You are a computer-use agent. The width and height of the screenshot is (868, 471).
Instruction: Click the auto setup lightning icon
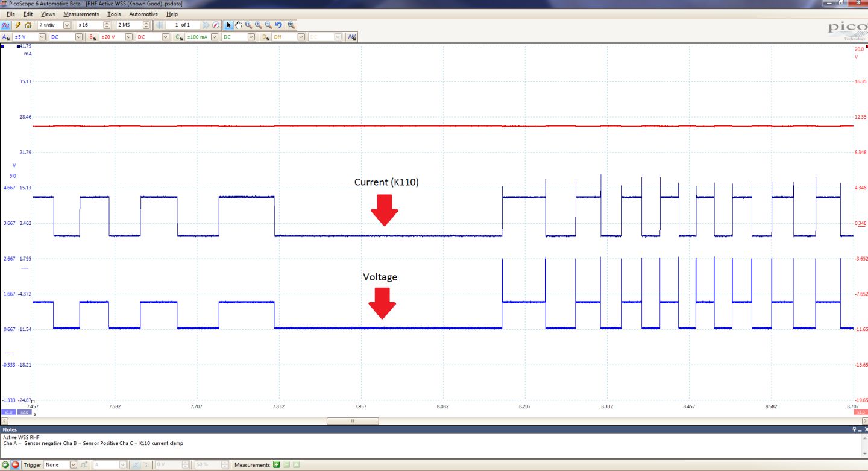pyautogui.click(x=17, y=25)
